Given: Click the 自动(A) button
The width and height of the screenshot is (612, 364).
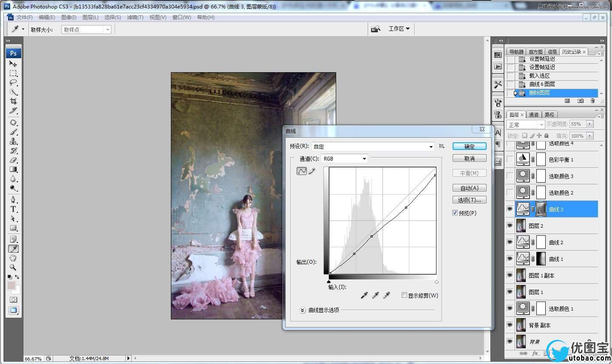Looking at the screenshot, I should tap(470, 188).
